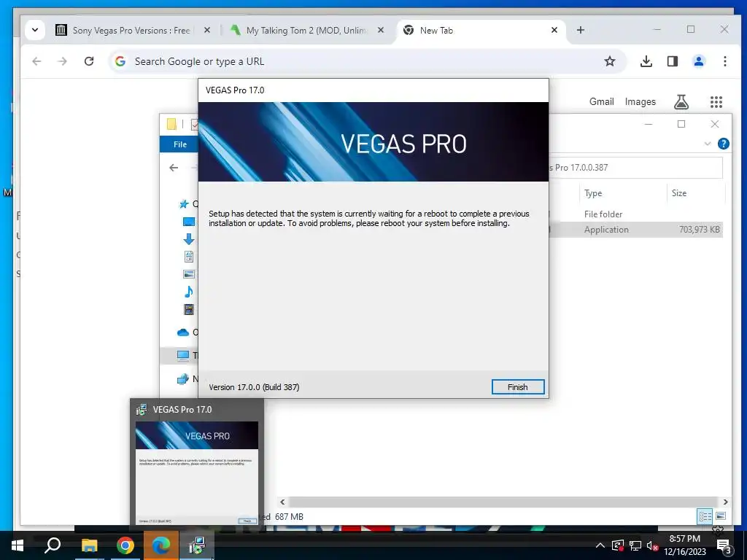Open taskbar search magnifier
The width and height of the screenshot is (747, 560).
53,545
